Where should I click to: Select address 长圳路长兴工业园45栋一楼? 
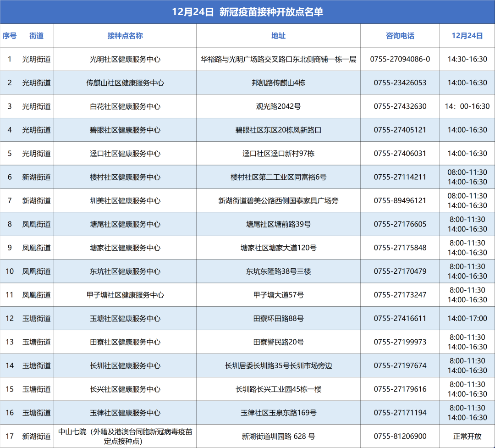[x=278, y=389]
